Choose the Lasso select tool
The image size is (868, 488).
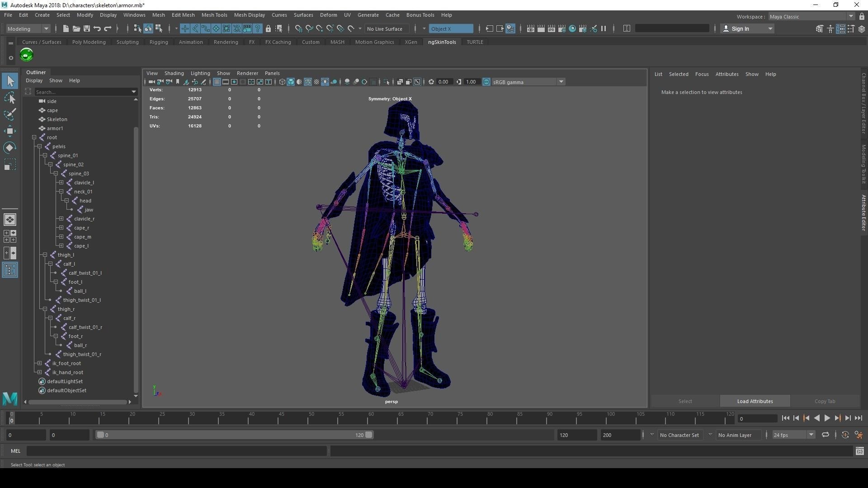click(10, 98)
